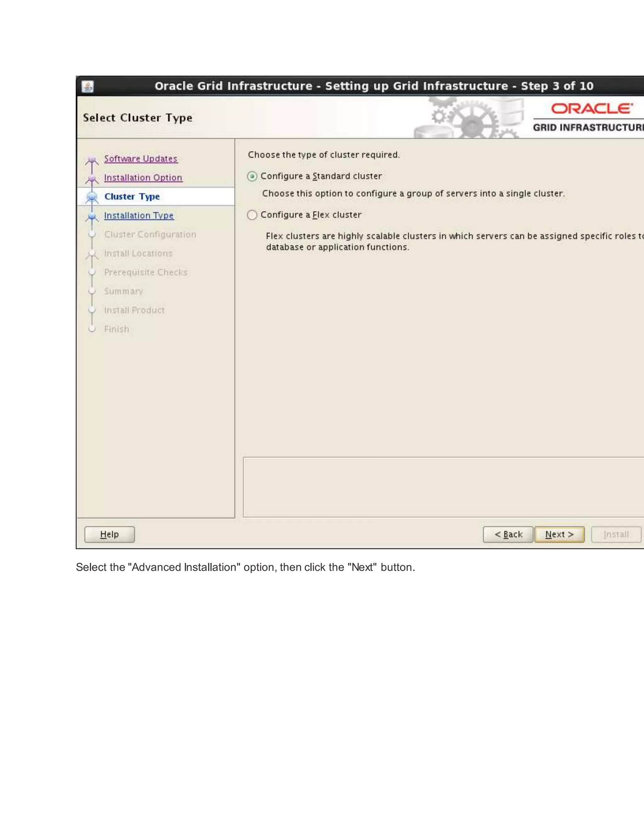Viewport: 644px width, 833px height.
Task: Click the Back button
Action: pos(508,534)
